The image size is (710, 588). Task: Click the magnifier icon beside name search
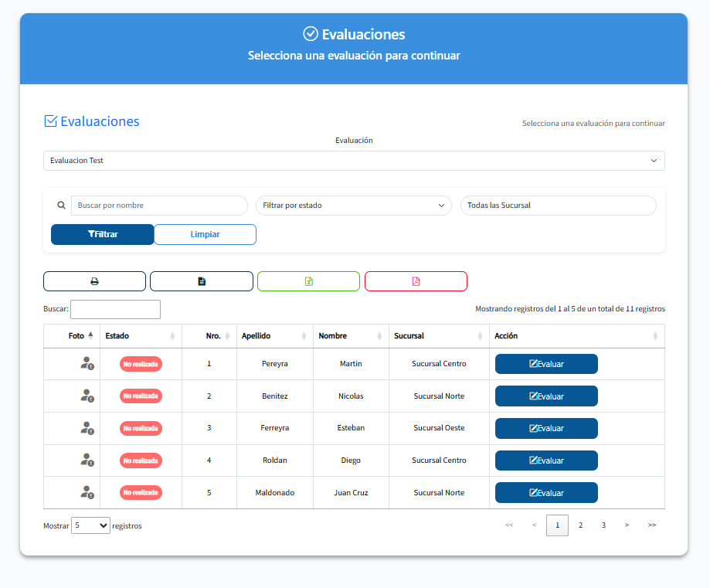pos(61,206)
